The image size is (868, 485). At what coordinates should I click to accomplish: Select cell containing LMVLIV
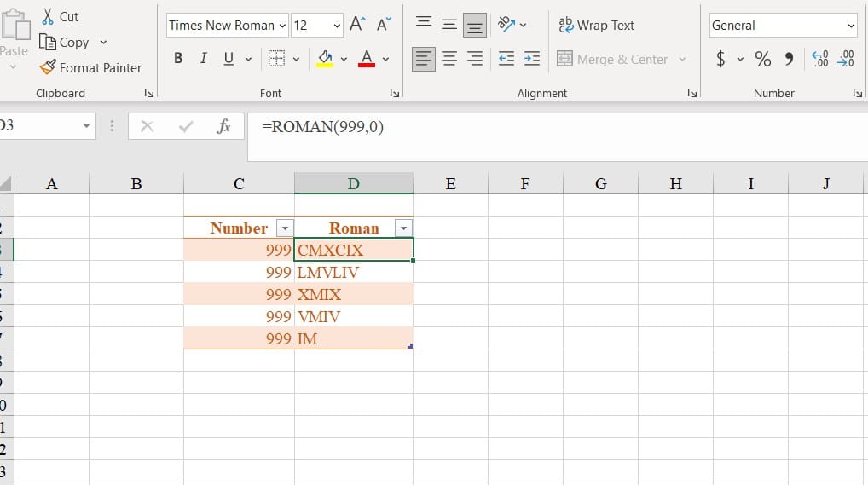click(353, 273)
